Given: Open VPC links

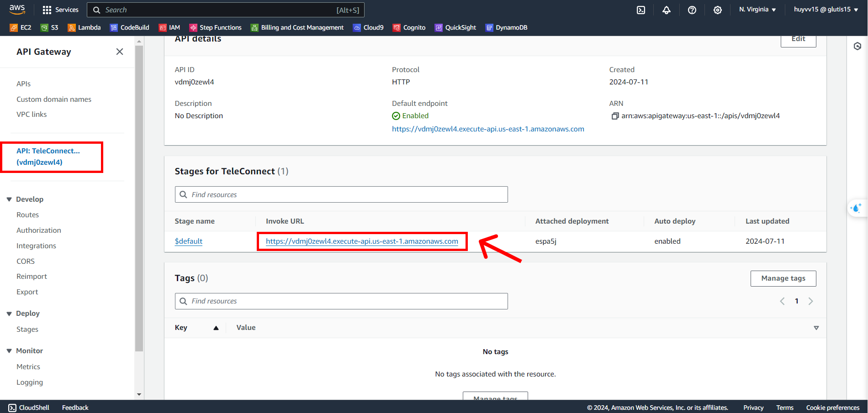Looking at the screenshot, I should coord(32,115).
